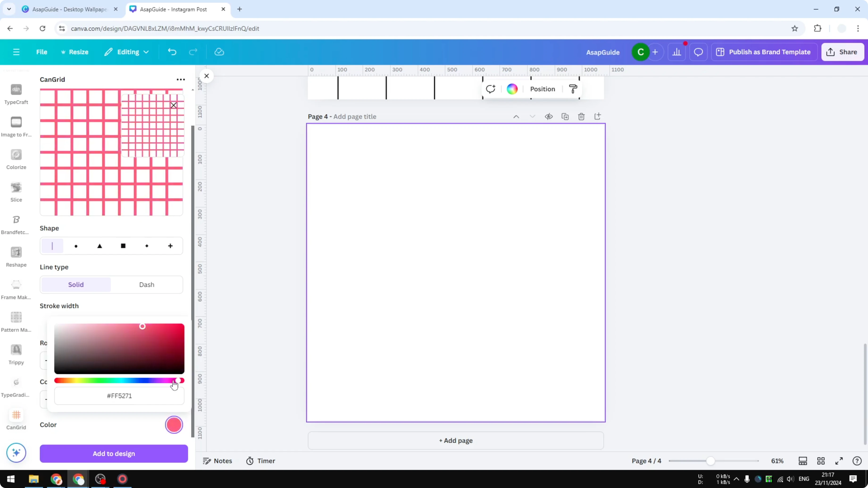Switch line type to Dash
This screenshot has height=488, width=868.
pyautogui.click(x=146, y=284)
